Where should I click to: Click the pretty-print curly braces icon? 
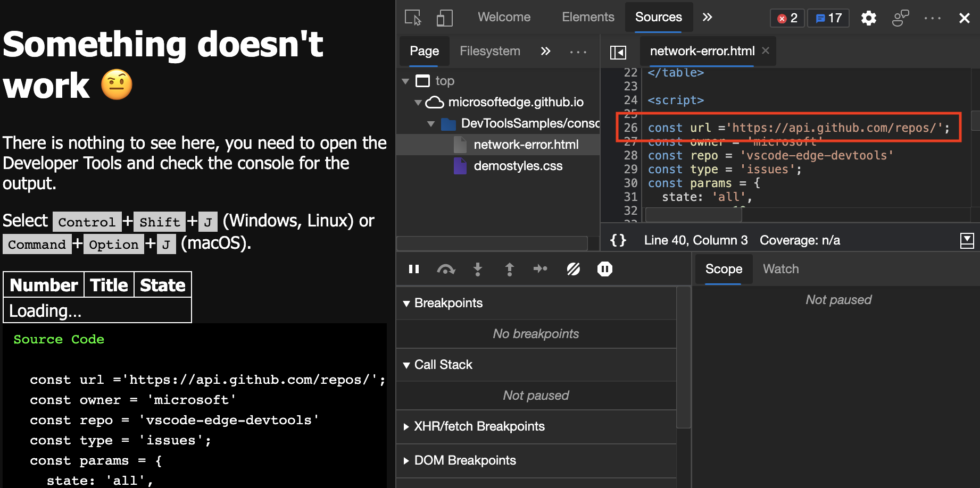tap(618, 240)
